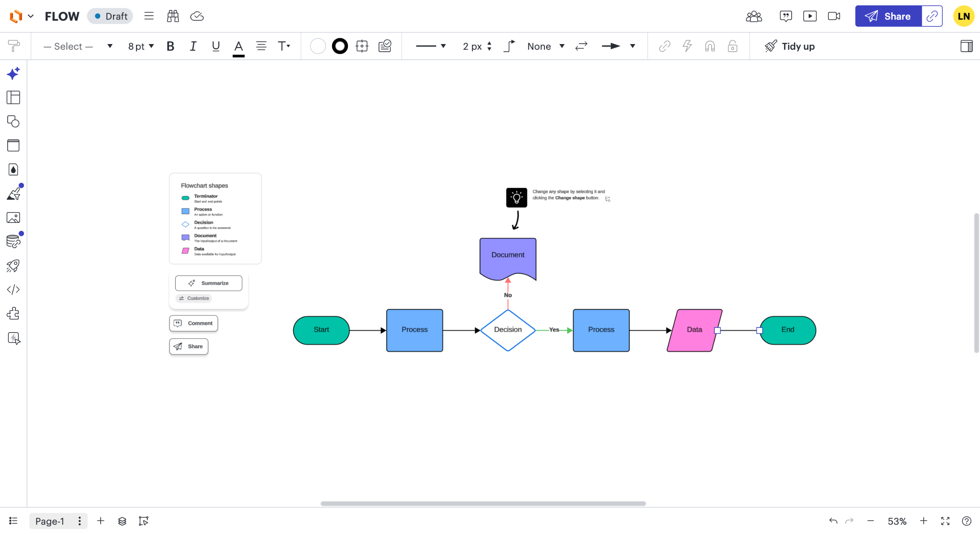Click the blue Share button

[888, 16]
